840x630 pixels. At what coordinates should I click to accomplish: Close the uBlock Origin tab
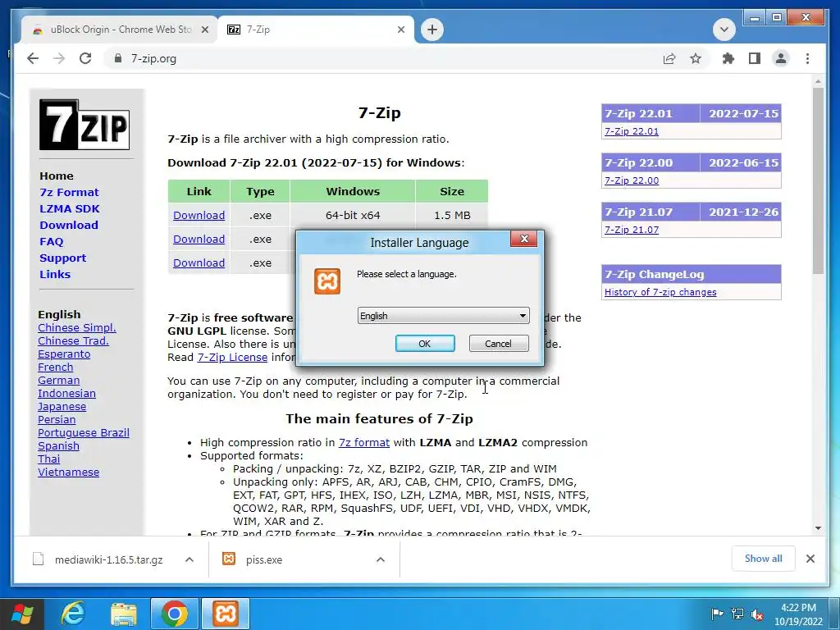(204, 30)
